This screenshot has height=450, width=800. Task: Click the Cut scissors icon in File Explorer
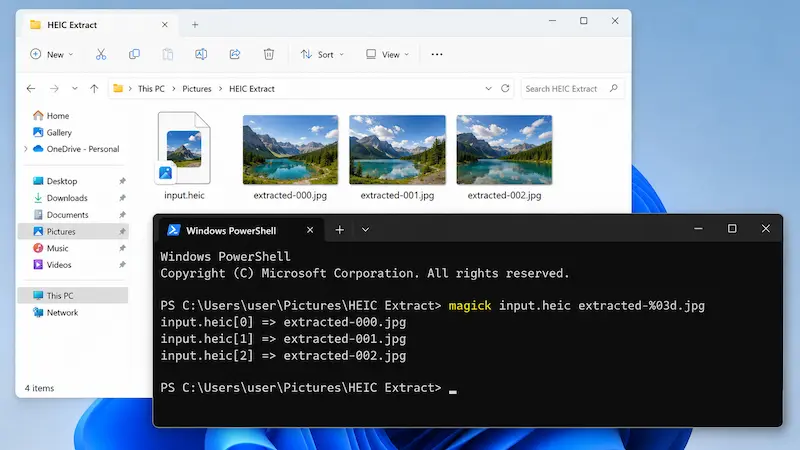tap(101, 54)
